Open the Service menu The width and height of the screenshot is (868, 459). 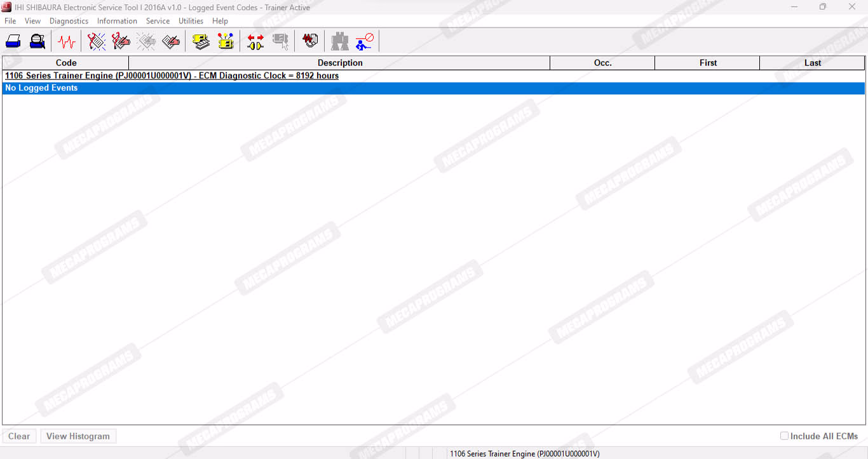(158, 21)
